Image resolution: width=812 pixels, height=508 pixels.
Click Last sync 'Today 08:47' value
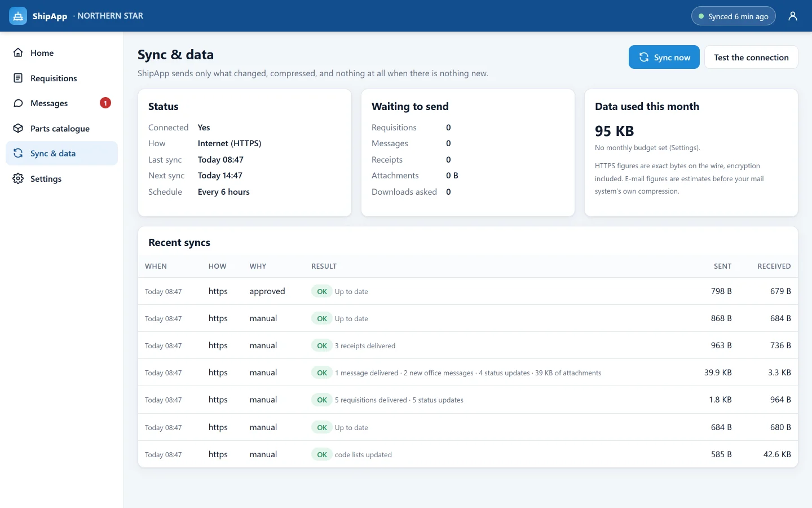pos(220,160)
